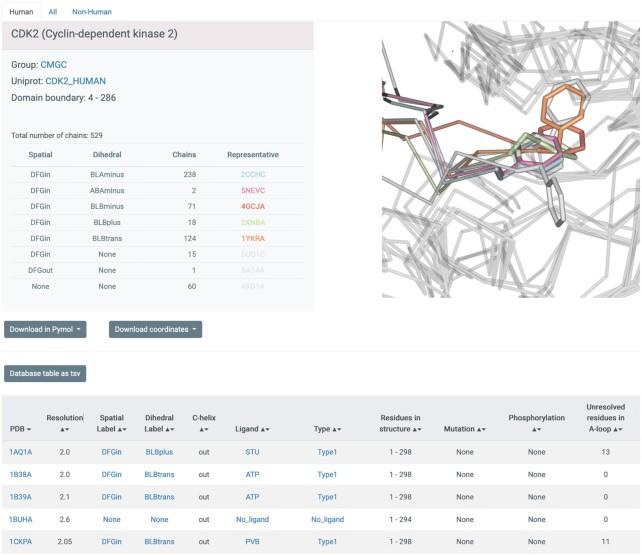The image size is (642, 555).
Task: Sort the table by PDB column
Action: pyautogui.click(x=20, y=428)
